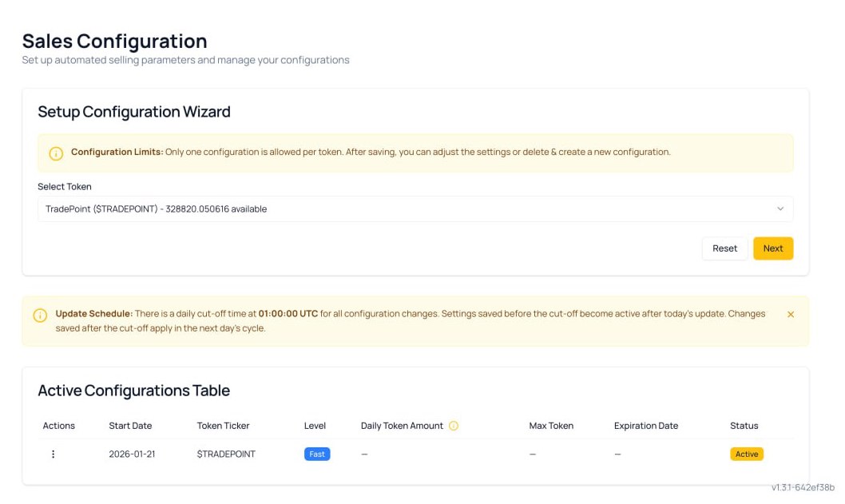This screenshot has width=845, height=504.
Task: Click the Update Schedule info icon
Action: (x=40, y=315)
